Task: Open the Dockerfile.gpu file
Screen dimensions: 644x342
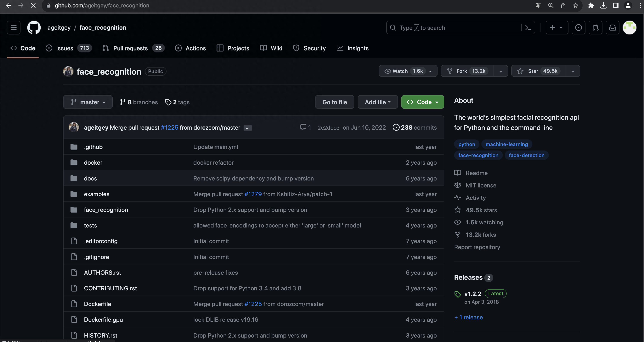Action: tap(103, 320)
